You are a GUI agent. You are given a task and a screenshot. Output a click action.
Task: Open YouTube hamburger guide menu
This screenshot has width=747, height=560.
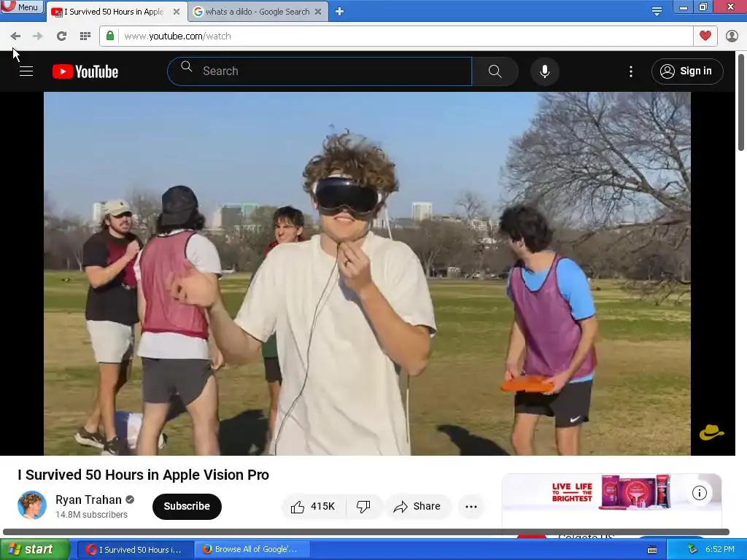click(x=26, y=71)
